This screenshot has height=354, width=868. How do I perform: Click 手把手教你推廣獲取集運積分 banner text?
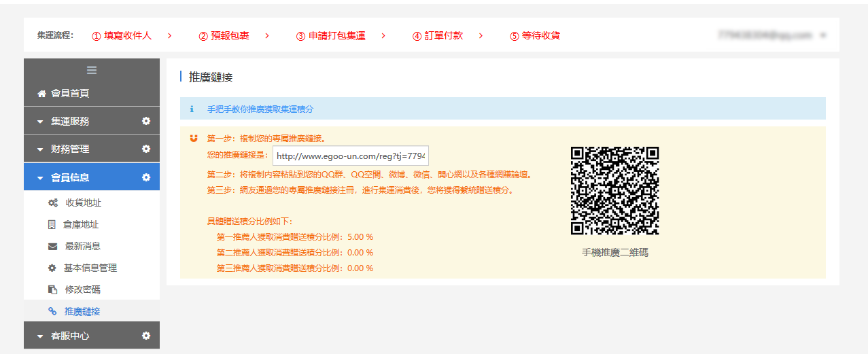(260, 109)
